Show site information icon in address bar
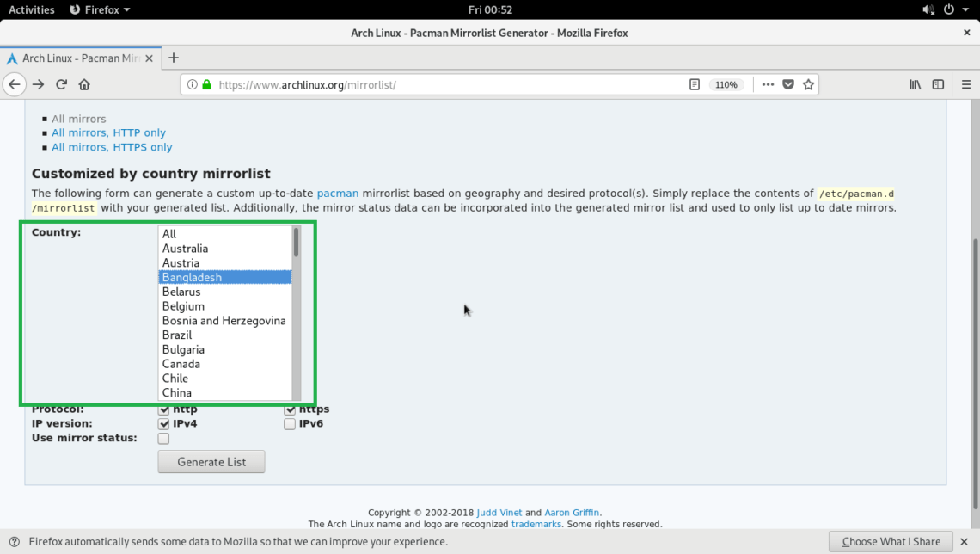980x554 pixels. click(193, 84)
